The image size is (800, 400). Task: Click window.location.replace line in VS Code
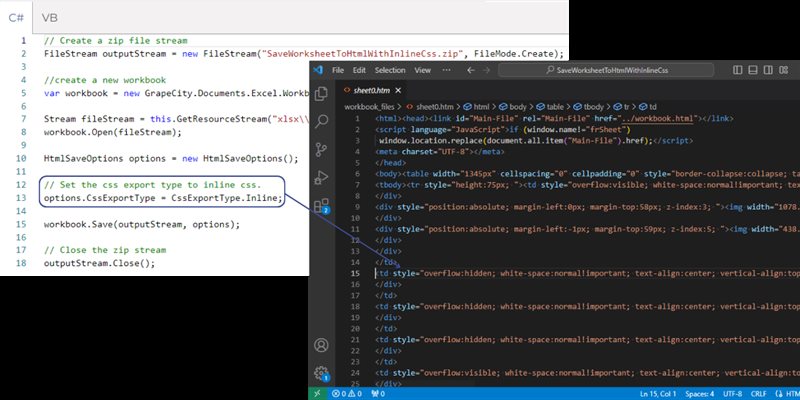click(536, 141)
